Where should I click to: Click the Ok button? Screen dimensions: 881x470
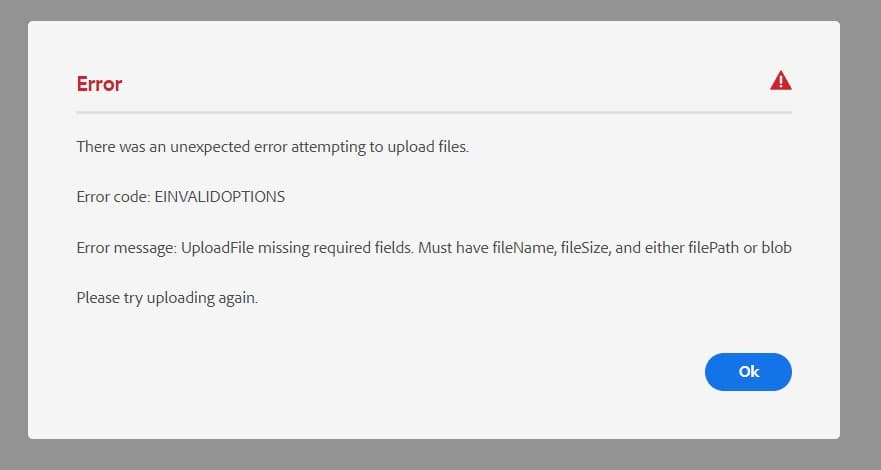tap(748, 372)
